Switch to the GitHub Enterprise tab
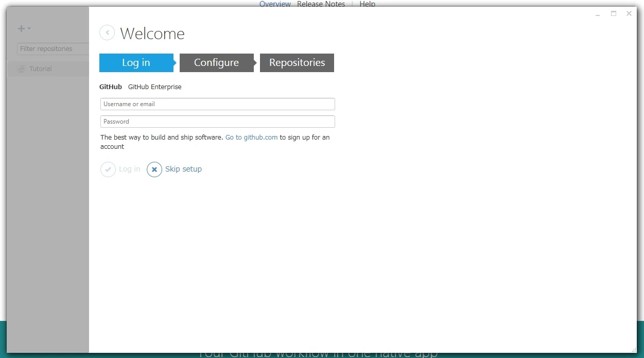Screen dimensions: 644x358 click(x=155, y=87)
